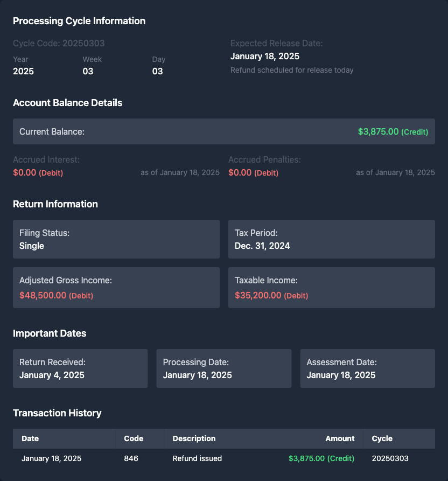Select the Refund issued transaction description
The height and width of the screenshot is (481, 448).
pos(197,458)
